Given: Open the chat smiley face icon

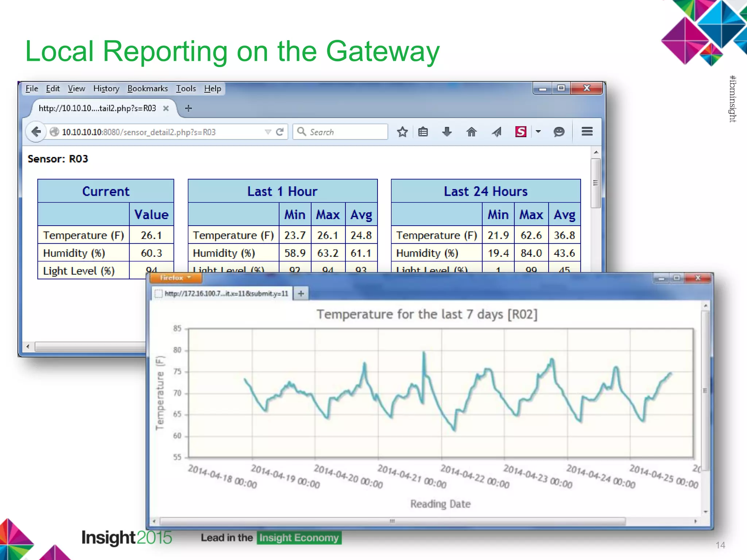Looking at the screenshot, I should point(559,132).
